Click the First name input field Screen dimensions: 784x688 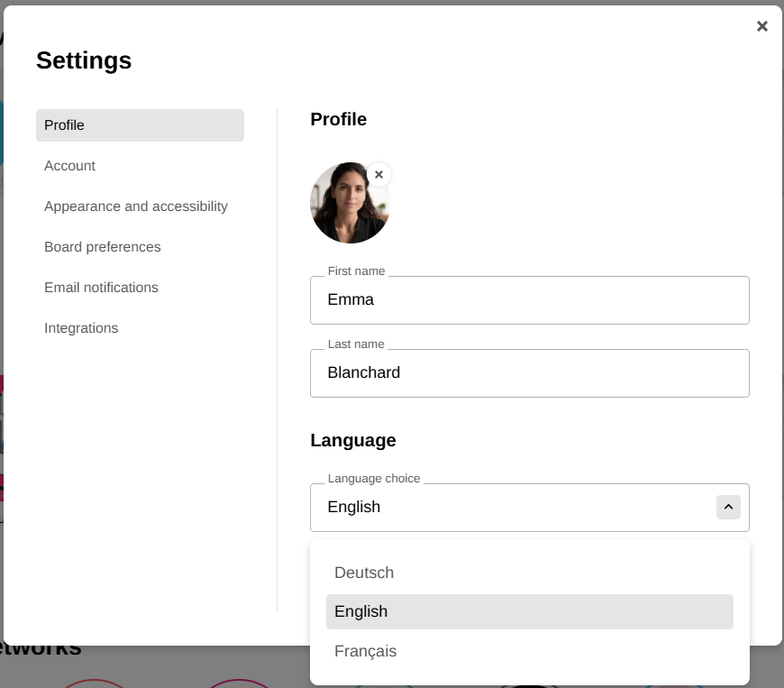(529, 300)
